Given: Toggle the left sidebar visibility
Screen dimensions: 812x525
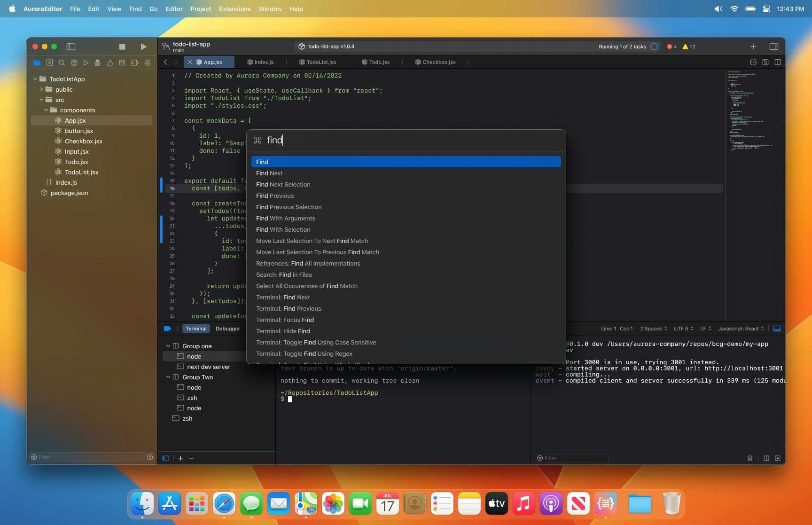Looking at the screenshot, I should click(71, 47).
